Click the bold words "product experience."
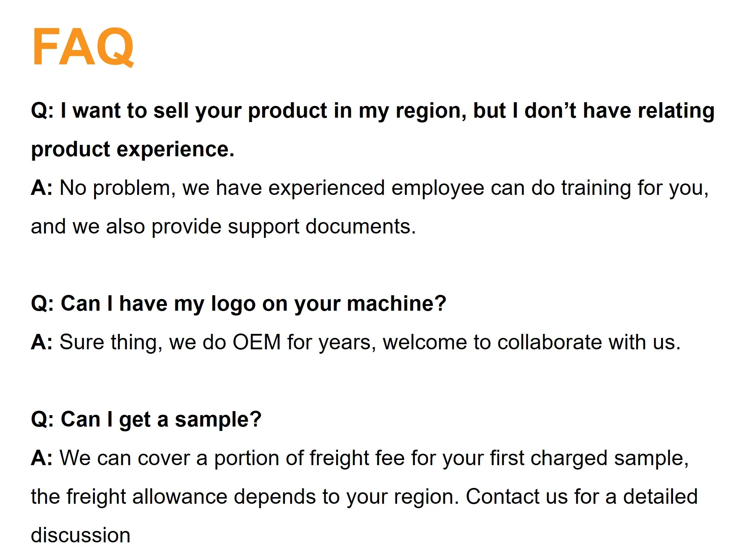 point(133,149)
